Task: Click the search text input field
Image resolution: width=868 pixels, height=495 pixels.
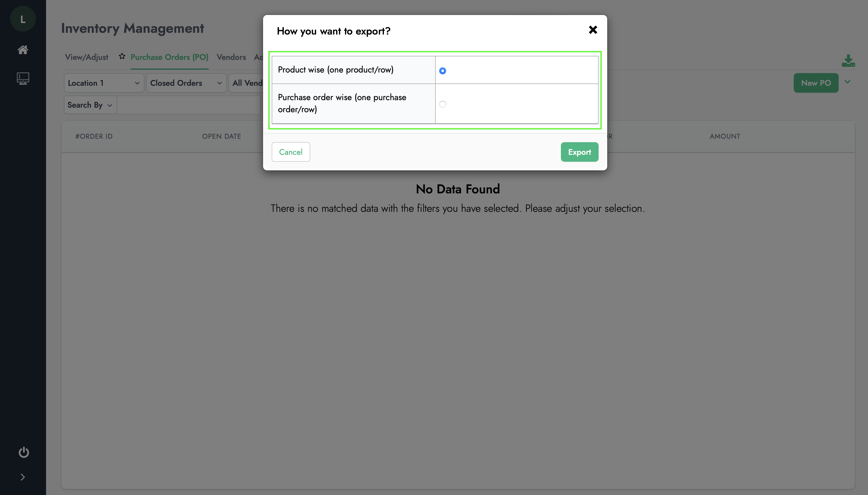Action: point(189,105)
